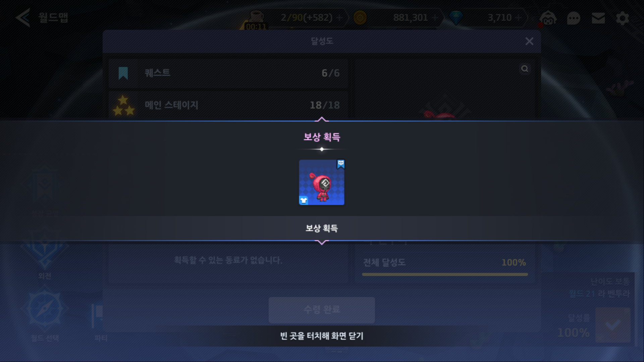Close the 달성도 panel with X
This screenshot has height=362, width=644.
coord(529,41)
